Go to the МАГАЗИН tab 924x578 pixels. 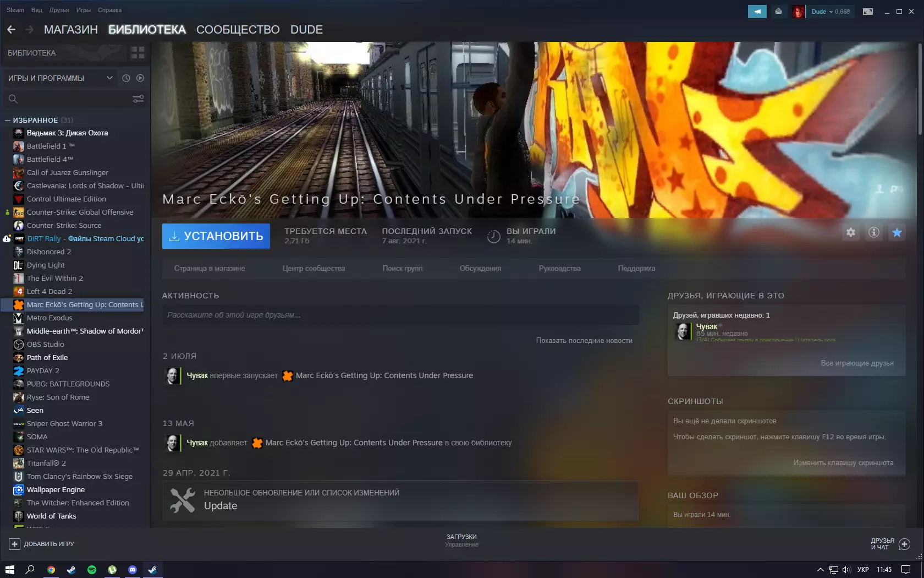coord(71,30)
